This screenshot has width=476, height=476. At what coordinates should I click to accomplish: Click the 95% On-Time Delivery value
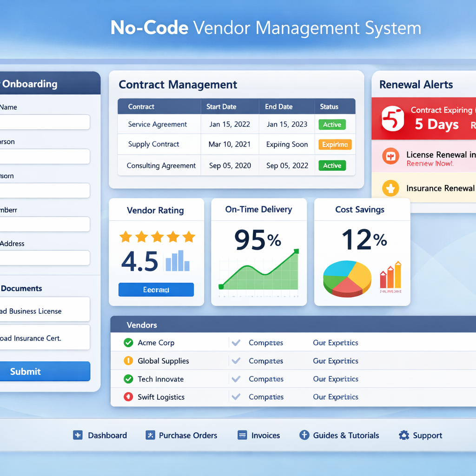[x=258, y=239]
